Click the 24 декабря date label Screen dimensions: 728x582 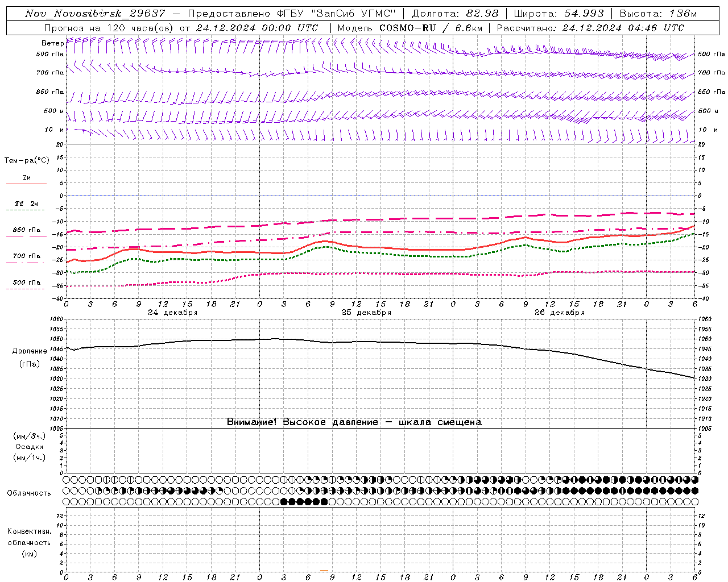(173, 313)
